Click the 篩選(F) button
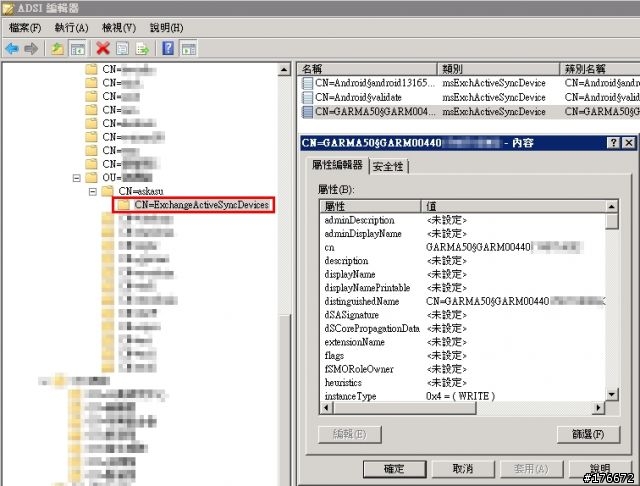Viewport: 640px width, 486px height. [x=588, y=434]
